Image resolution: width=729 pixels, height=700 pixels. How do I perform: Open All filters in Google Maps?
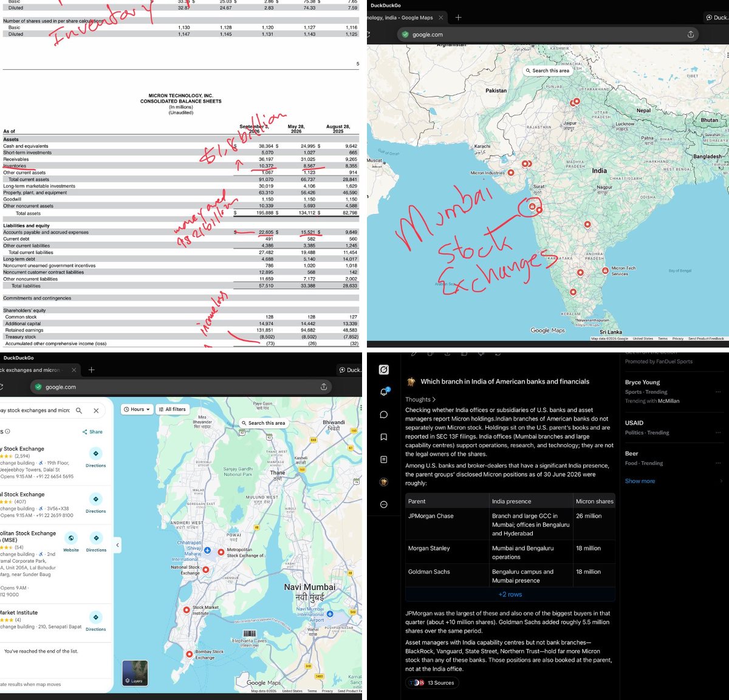pyautogui.click(x=173, y=409)
